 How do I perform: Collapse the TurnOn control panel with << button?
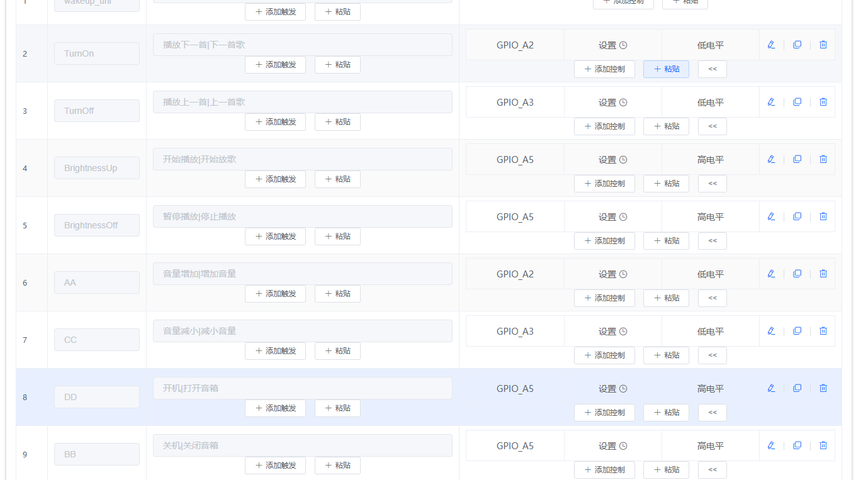coord(712,69)
